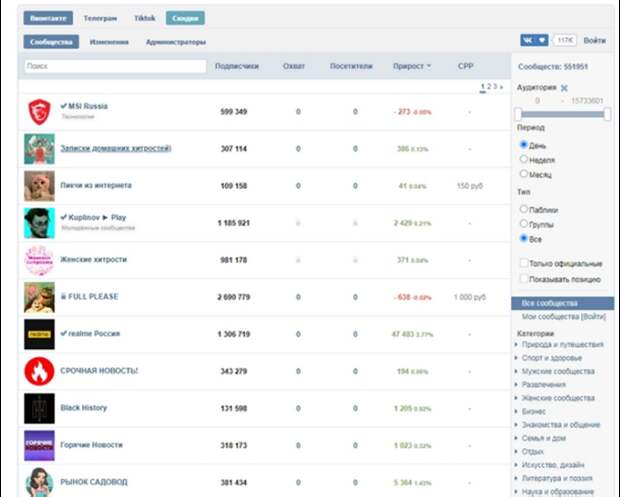Choose the Группы type radio button
Image resolution: width=620 pixels, height=497 pixels.
click(524, 224)
